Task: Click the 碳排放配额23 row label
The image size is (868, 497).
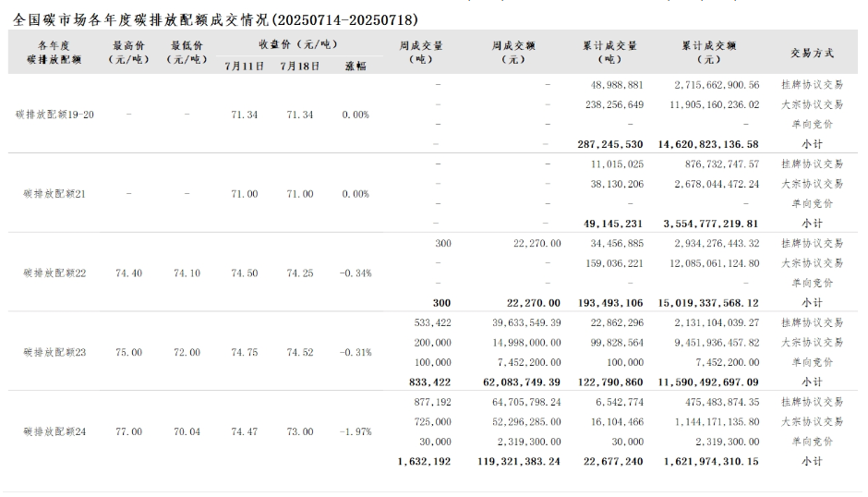Action: (x=54, y=352)
